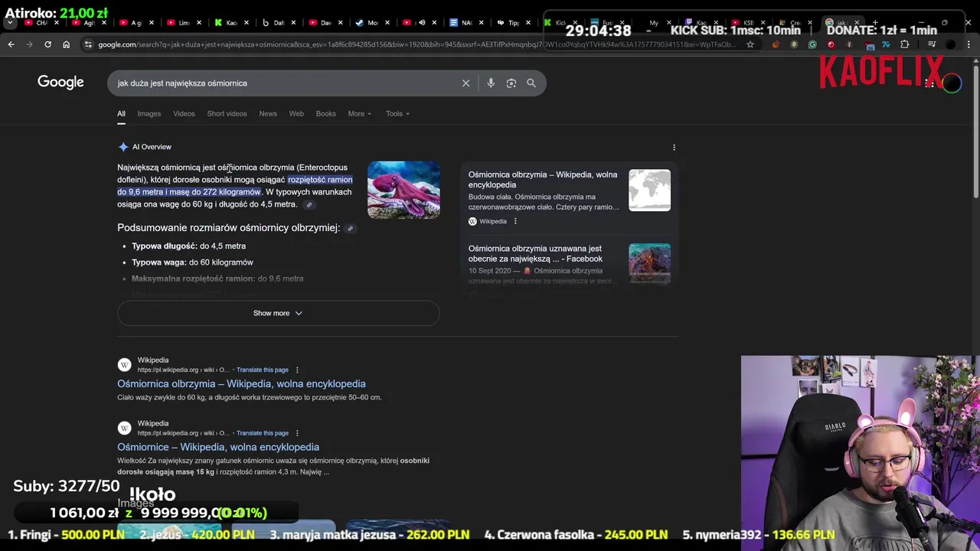Click link icon beside Podsumowanie heading
Image resolution: width=980 pixels, height=551 pixels.
tap(351, 228)
